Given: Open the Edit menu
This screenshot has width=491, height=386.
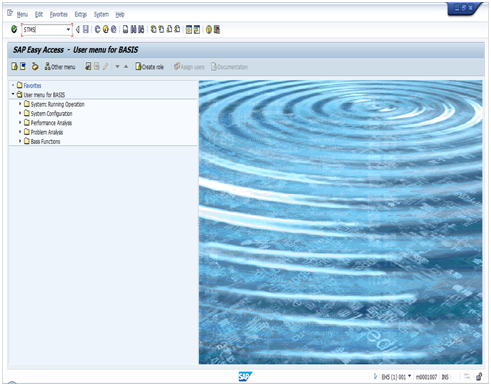Looking at the screenshot, I should click(39, 14).
